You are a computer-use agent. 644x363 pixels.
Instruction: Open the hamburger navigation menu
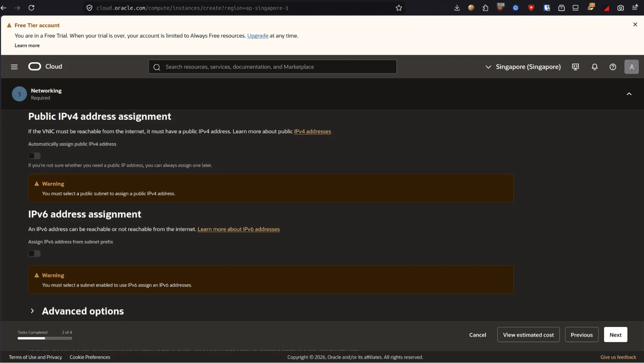point(14,67)
